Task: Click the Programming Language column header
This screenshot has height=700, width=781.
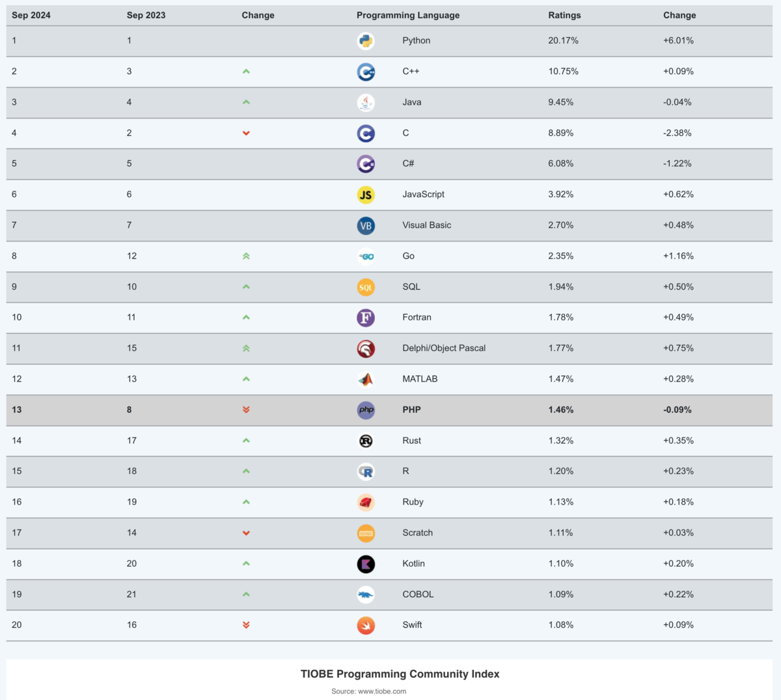Action: [408, 15]
